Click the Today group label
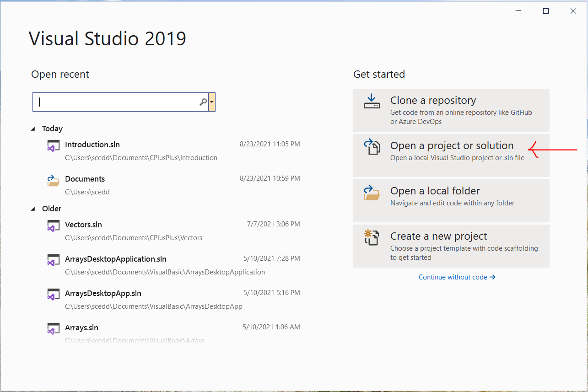 pyautogui.click(x=52, y=129)
